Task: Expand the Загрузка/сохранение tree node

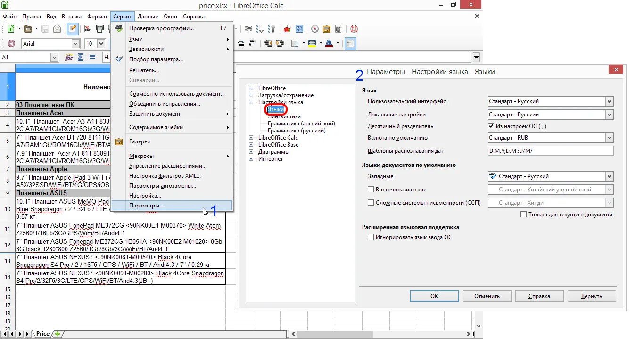Action: tap(251, 95)
